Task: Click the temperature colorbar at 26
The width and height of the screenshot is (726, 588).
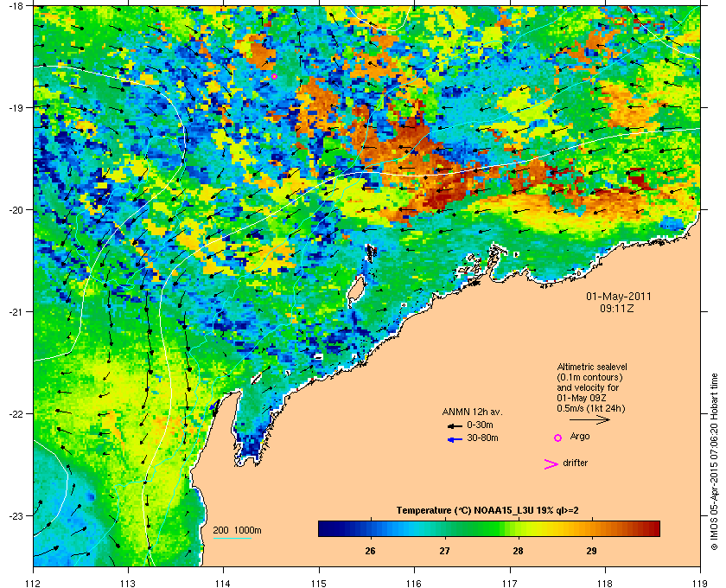Action: point(370,528)
